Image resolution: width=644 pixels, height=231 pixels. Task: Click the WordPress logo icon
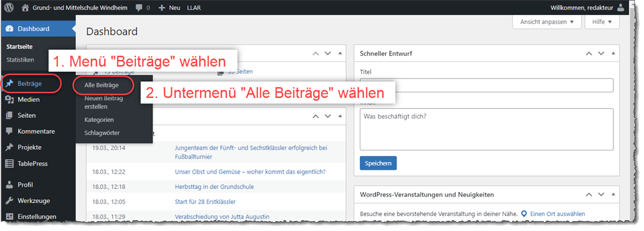point(9,7)
